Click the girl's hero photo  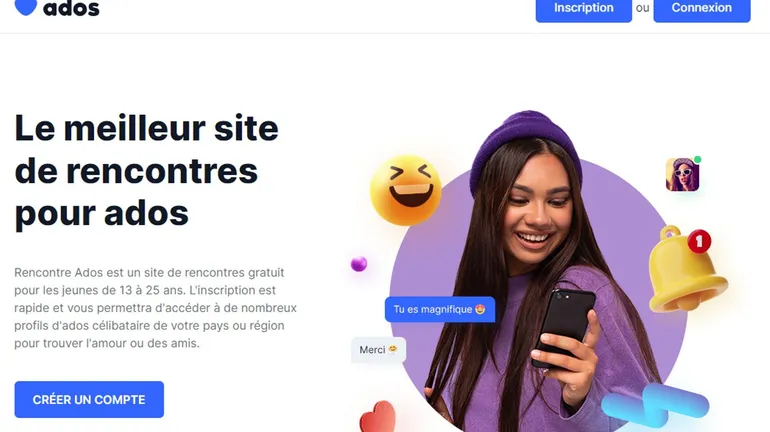tap(538, 275)
